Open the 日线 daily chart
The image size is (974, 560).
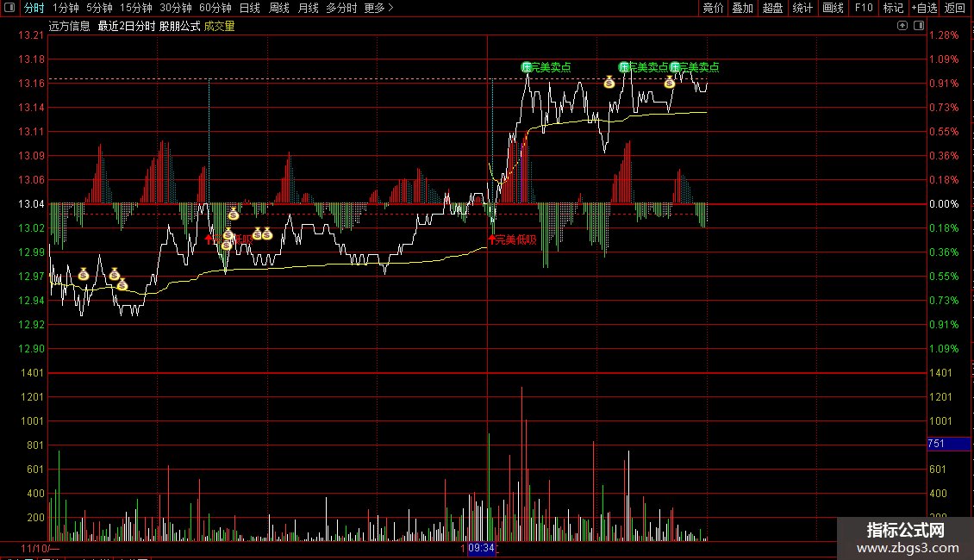[x=250, y=8]
